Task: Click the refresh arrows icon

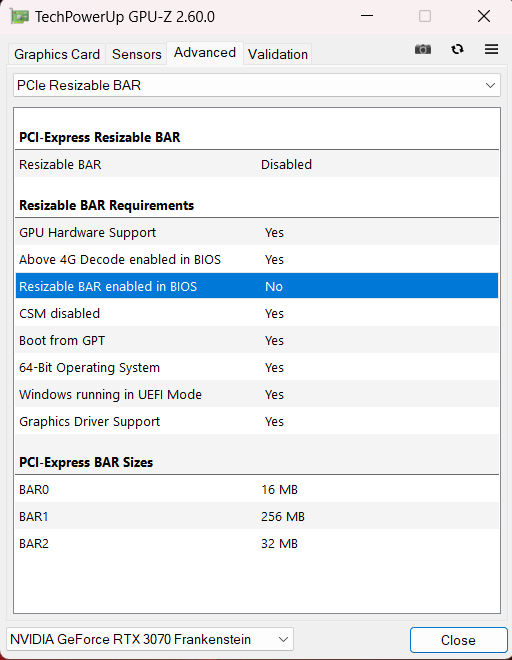Action: point(457,50)
